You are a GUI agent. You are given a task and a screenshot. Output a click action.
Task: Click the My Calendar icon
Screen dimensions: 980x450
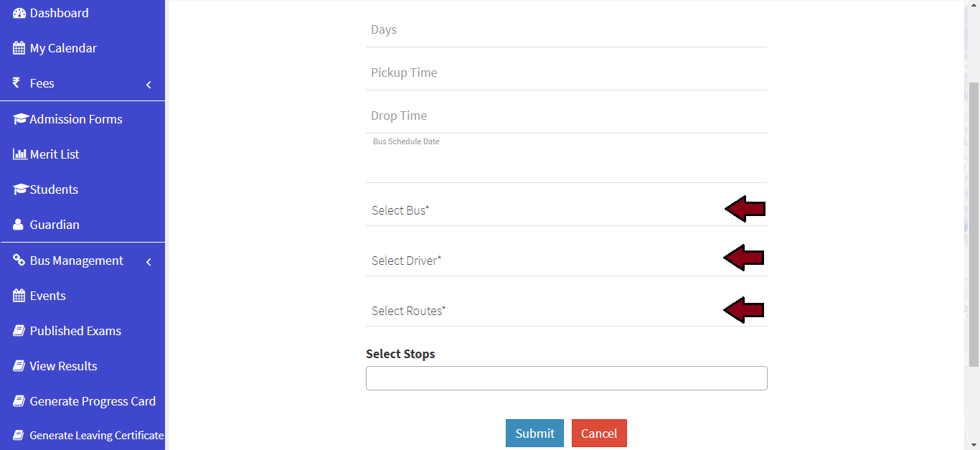click(19, 49)
